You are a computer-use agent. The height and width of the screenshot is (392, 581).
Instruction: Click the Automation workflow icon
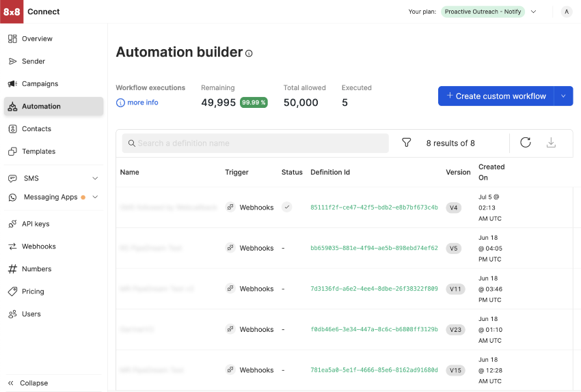(x=12, y=107)
